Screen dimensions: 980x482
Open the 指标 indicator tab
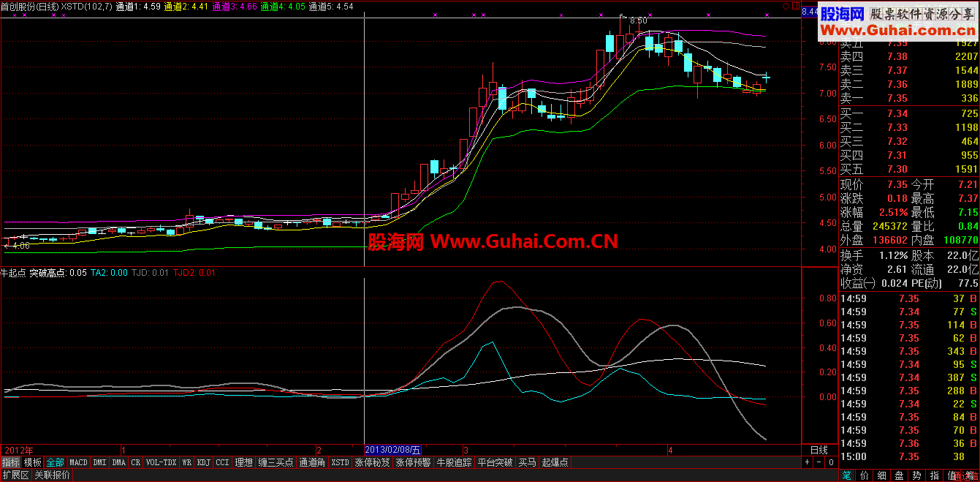click(x=11, y=462)
